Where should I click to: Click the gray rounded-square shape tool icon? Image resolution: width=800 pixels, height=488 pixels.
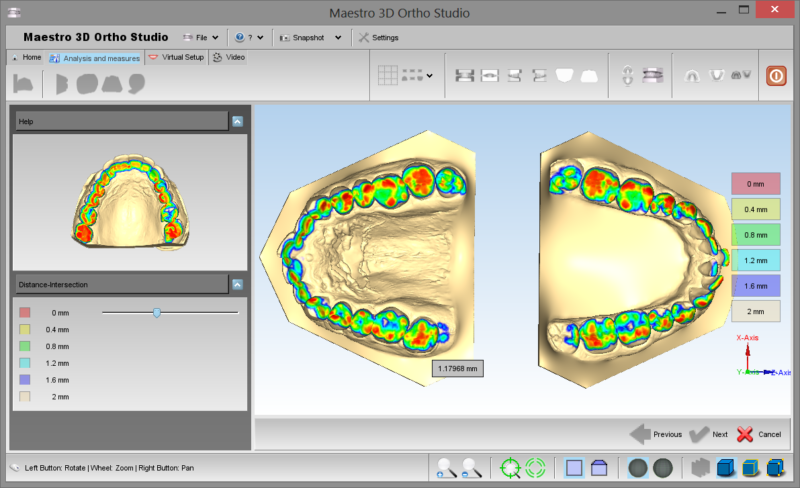(87, 84)
